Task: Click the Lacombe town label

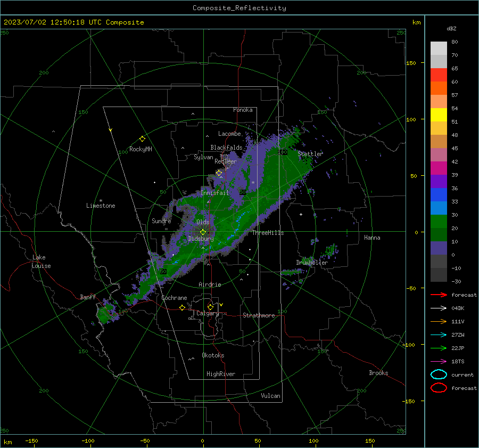Action: tap(229, 134)
